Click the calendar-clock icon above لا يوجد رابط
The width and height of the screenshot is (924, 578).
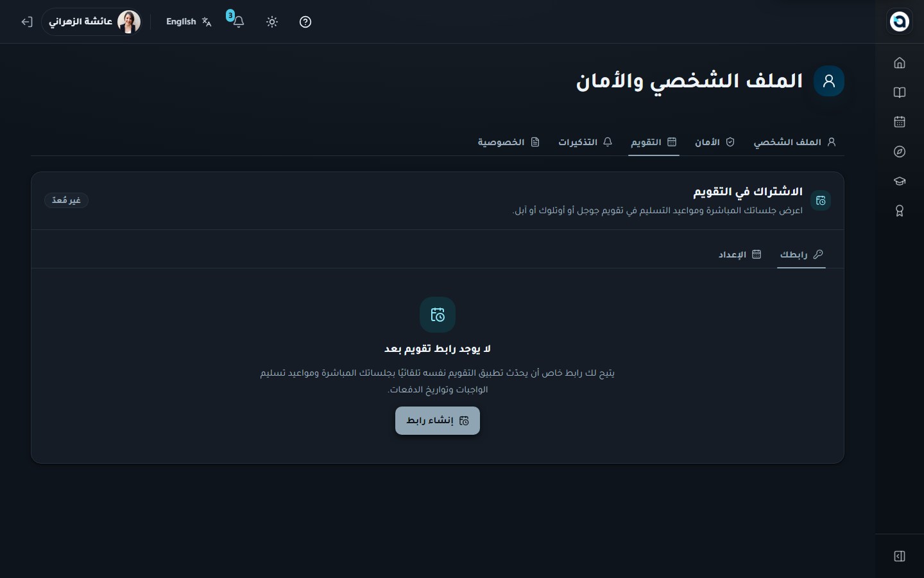[438, 315]
